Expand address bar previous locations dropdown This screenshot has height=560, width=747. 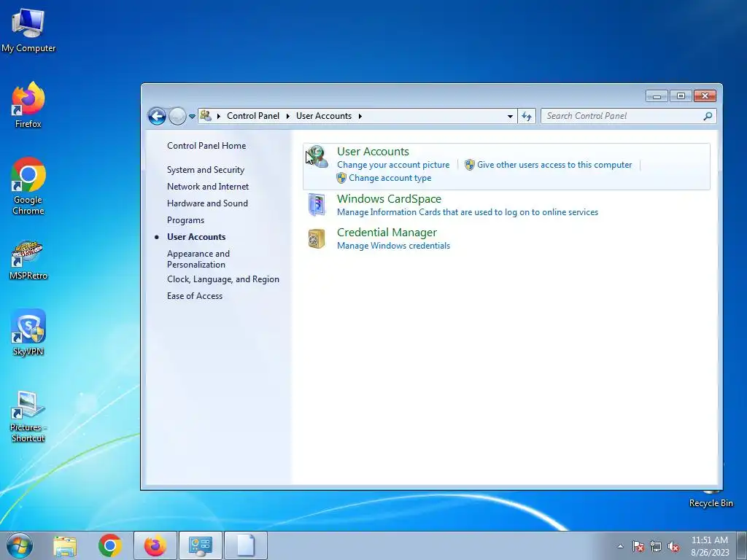(510, 116)
